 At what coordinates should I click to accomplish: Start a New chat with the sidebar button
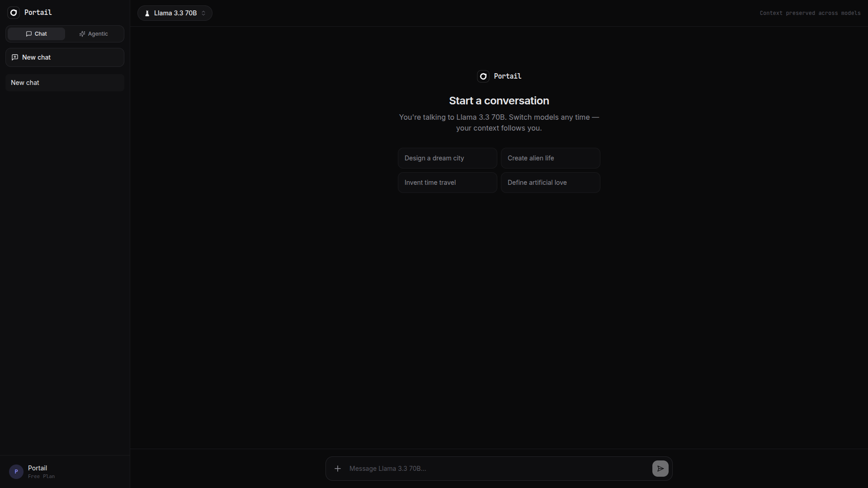[x=65, y=57]
